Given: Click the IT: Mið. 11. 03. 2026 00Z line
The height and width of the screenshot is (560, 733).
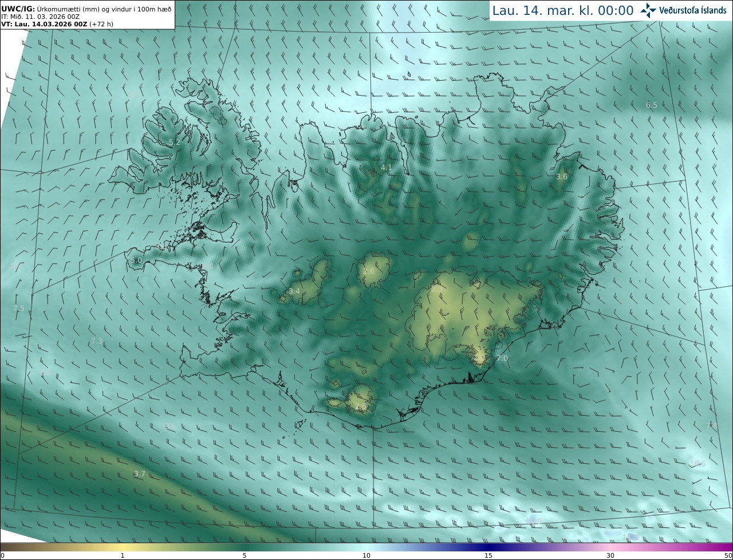Looking at the screenshot, I should tap(41, 17).
